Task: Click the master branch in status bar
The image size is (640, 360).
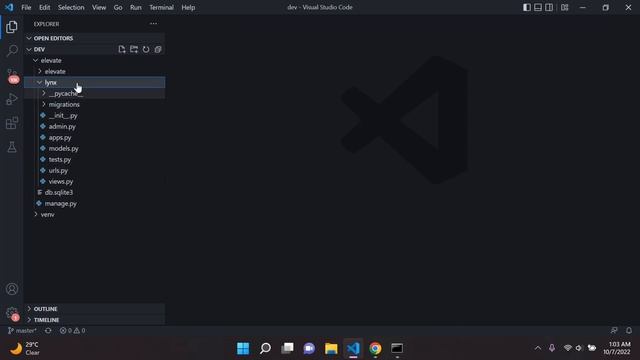Action: click(x=22, y=331)
